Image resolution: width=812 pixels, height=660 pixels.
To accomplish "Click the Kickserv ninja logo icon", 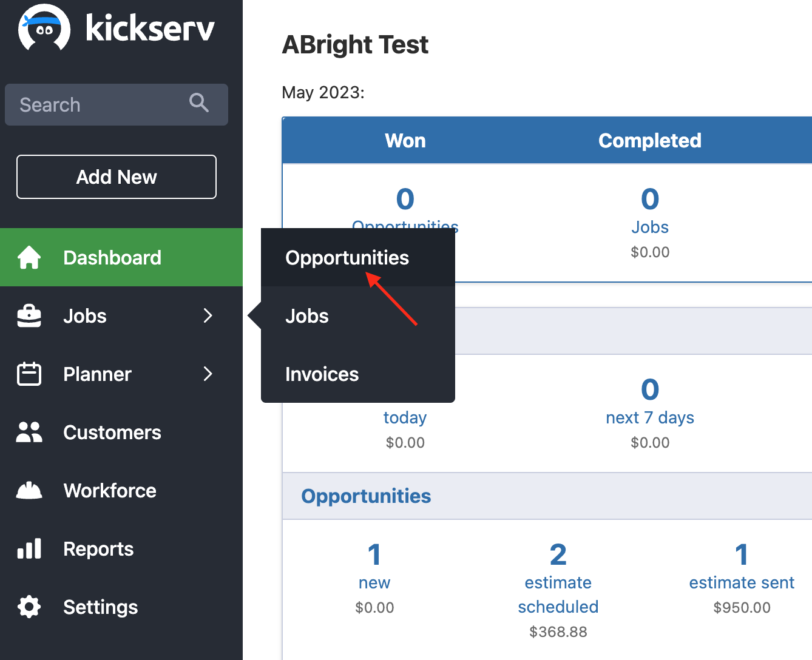I will [x=44, y=27].
